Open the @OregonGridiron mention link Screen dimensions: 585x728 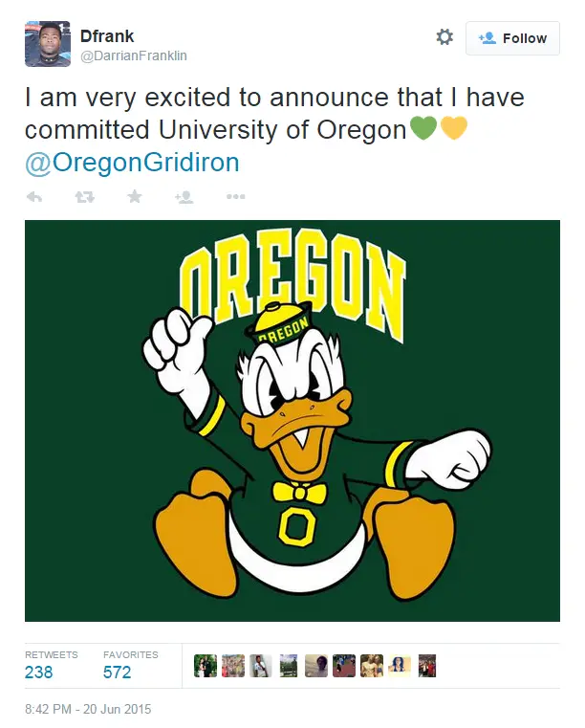pos(132,163)
